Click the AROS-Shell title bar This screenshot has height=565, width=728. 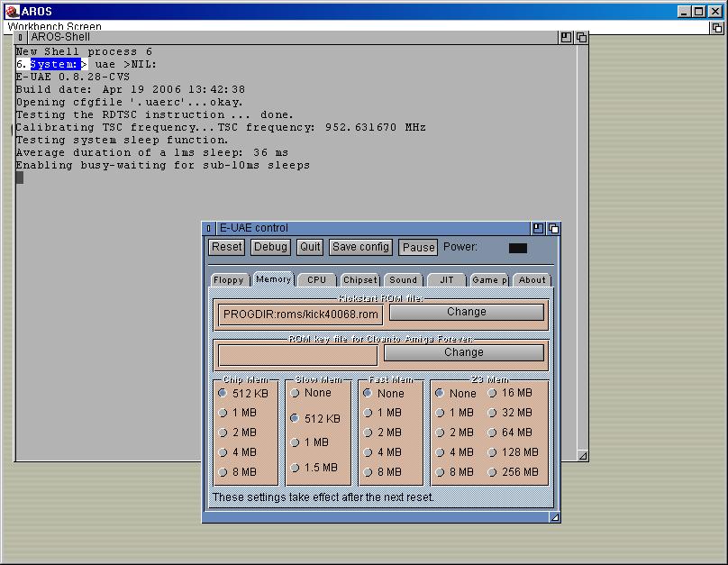coord(293,37)
